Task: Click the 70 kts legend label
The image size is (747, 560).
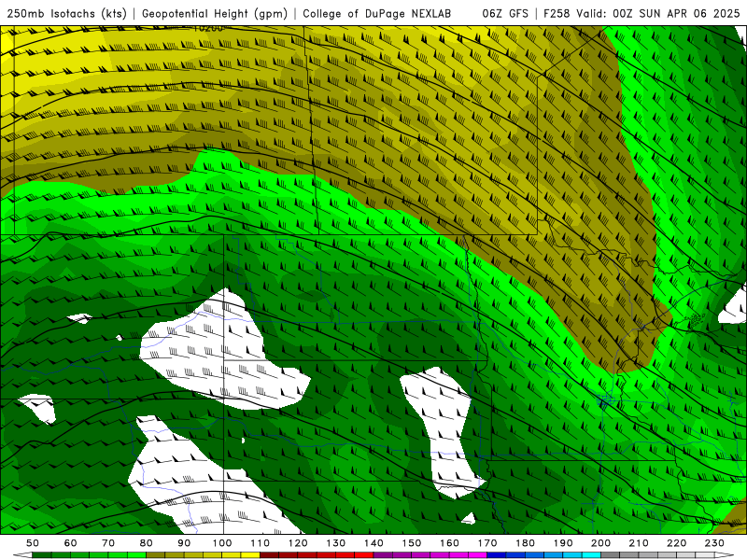Action: tap(108, 543)
